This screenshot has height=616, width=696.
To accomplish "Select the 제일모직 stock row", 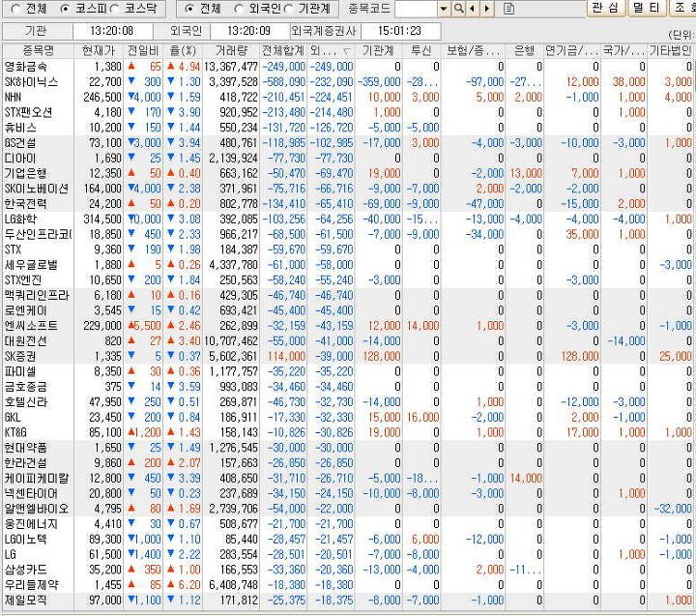I will [x=348, y=600].
